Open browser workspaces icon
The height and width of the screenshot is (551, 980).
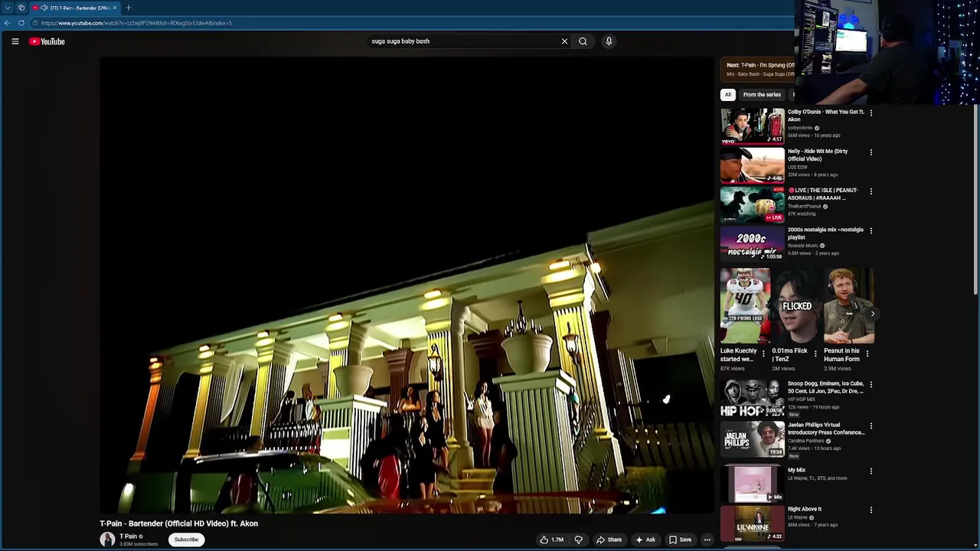(x=21, y=8)
